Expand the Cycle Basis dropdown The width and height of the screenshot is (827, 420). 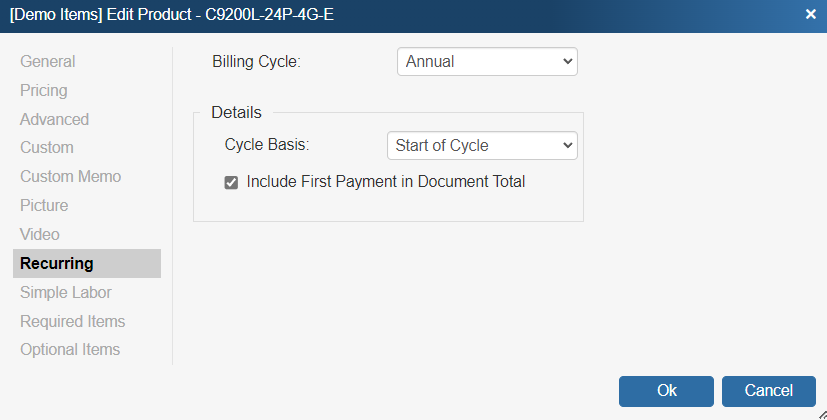pyautogui.click(x=482, y=146)
